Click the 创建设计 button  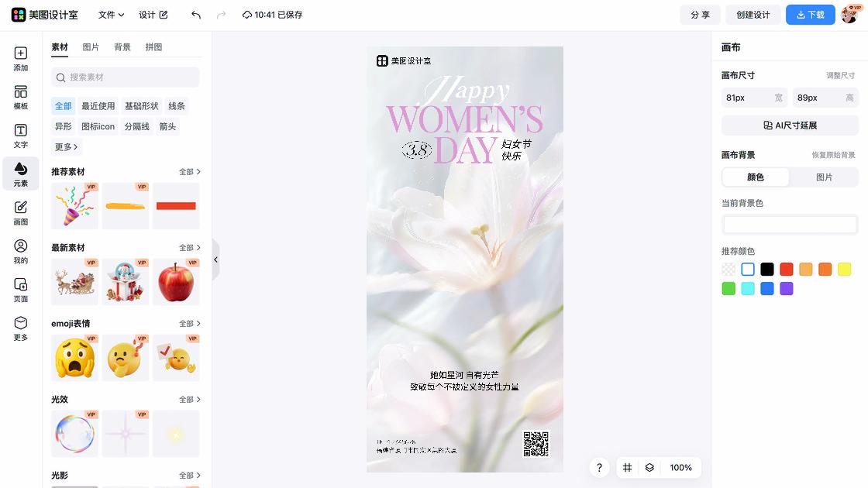click(x=753, y=15)
